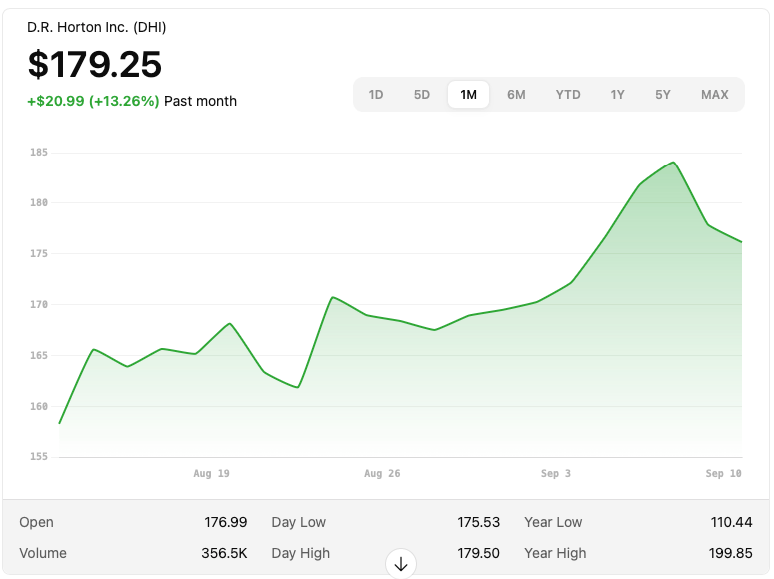Click the Year Low value 110.44
This screenshot has width=774, height=579.
click(x=732, y=522)
